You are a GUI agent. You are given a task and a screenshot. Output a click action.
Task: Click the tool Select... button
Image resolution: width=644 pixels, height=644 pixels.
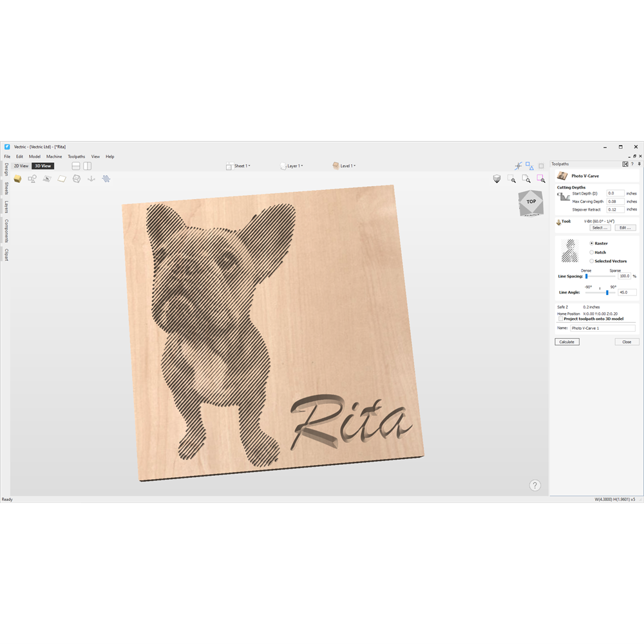pos(600,228)
